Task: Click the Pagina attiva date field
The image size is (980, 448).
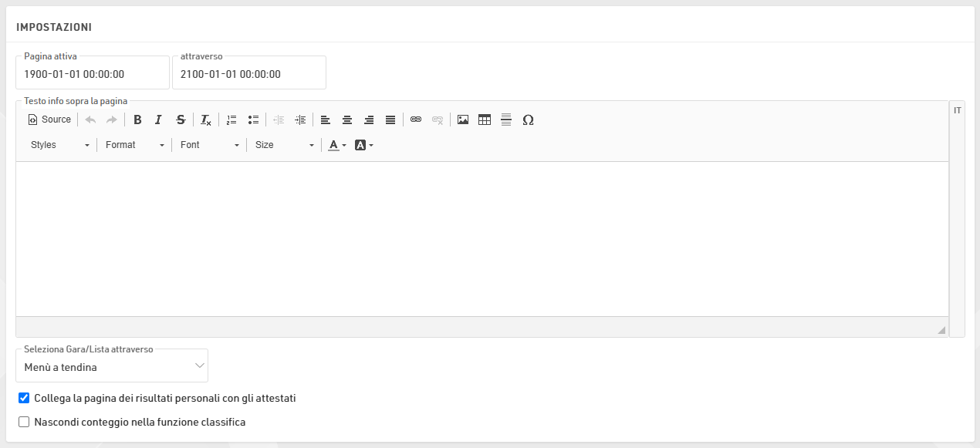Action: point(93,75)
